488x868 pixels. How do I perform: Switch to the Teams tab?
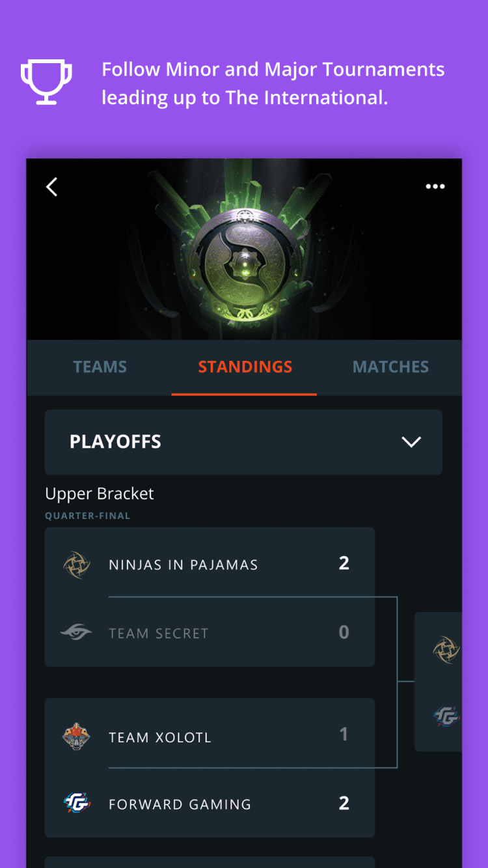point(100,367)
